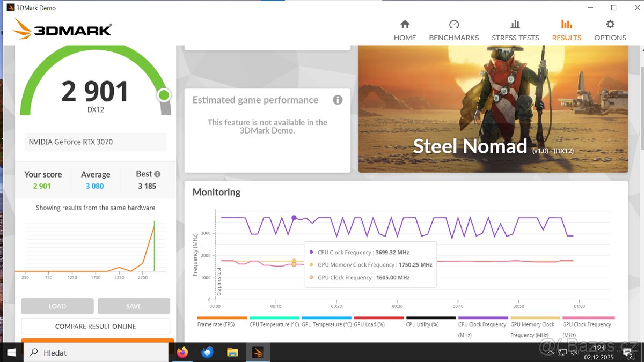Toggle the GPU Temperature legend entry
The width and height of the screenshot is (644, 362).
point(326,322)
